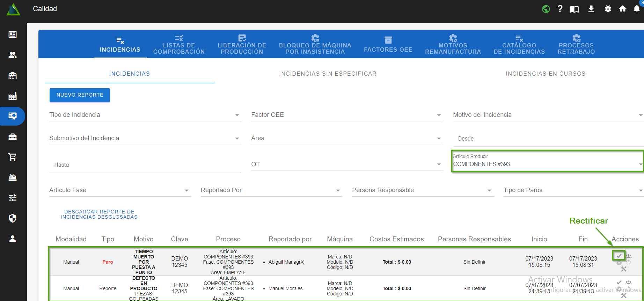The height and width of the screenshot is (301, 644).
Task: Open the Factores OEE tab
Action: point(388,45)
